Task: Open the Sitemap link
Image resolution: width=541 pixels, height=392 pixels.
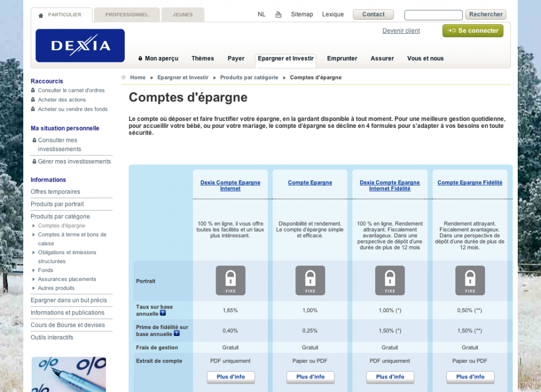Action: (x=302, y=14)
